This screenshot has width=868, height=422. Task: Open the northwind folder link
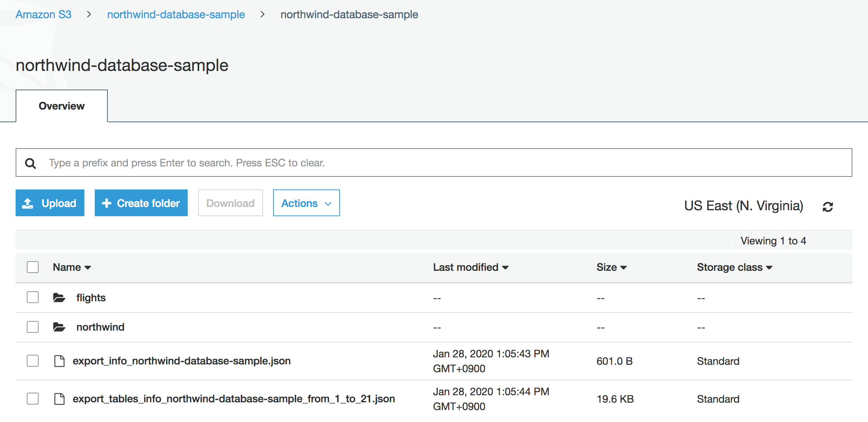tap(100, 327)
